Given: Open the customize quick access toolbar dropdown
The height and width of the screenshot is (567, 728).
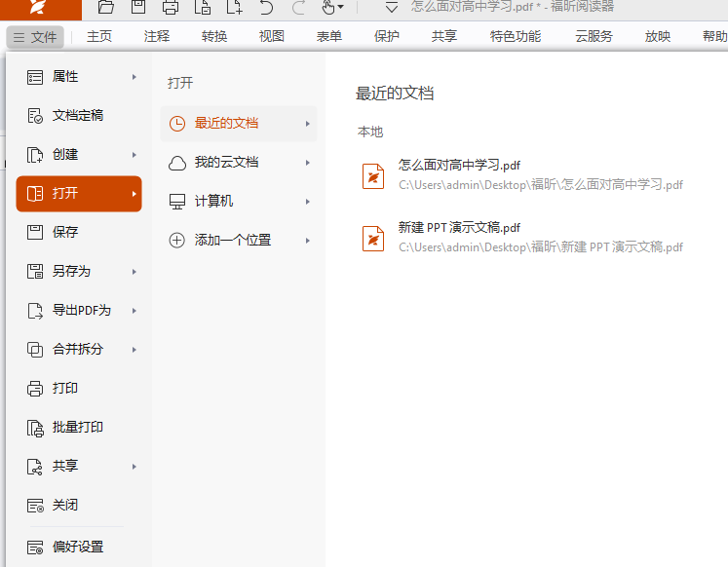Looking at the screenshot, I should coord(392,7).
